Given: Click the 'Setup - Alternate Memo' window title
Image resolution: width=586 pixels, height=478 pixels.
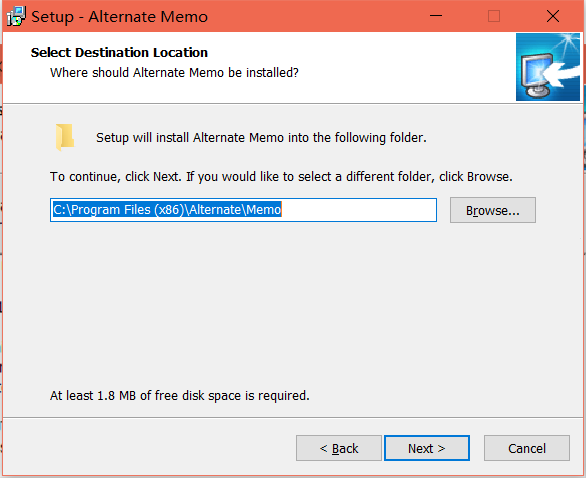Looking at the screenshot, I should pyautogui.click(x=120, y=17).
